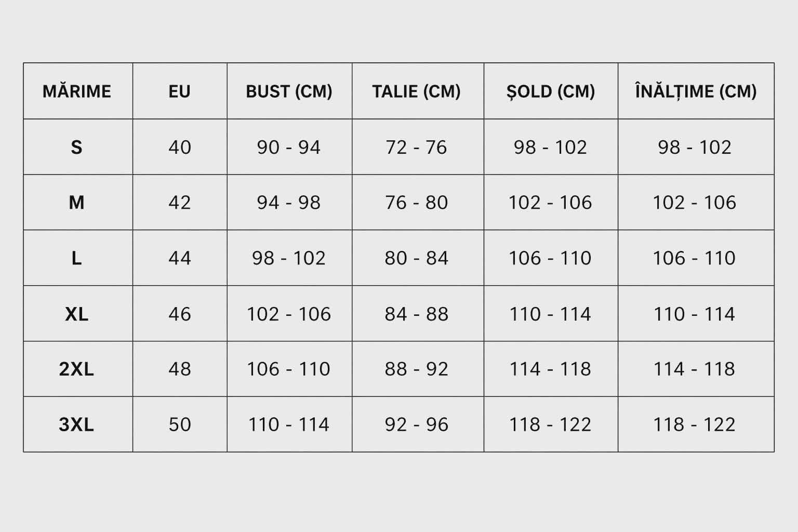
Task: Click bust value 102 - 106
Action: click(x=289, y=314)
